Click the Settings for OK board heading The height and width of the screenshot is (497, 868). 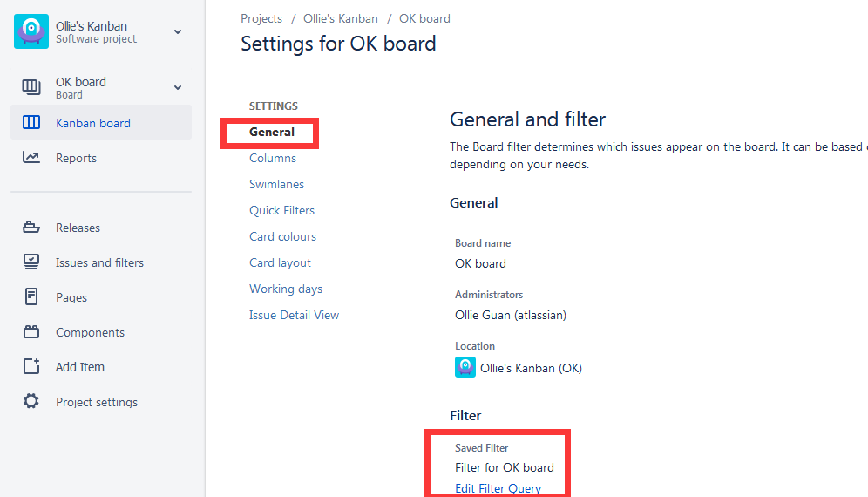click(338, 44)
